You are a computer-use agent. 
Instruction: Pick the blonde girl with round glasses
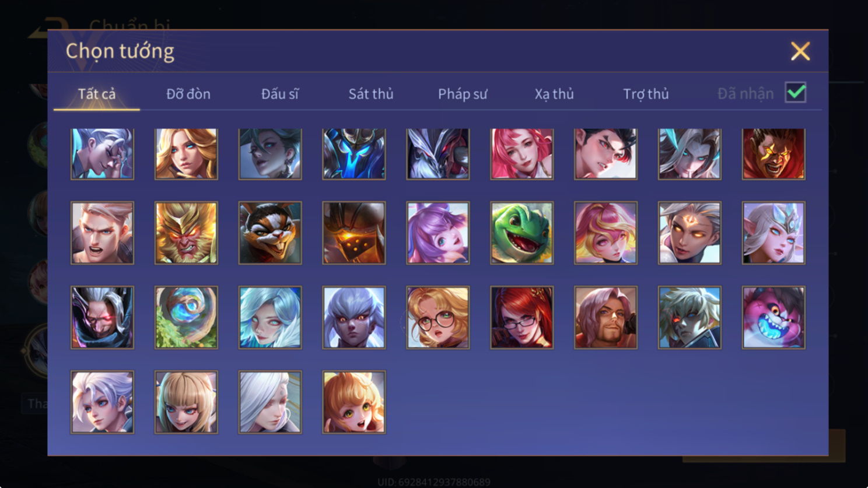tap(438, 317)
